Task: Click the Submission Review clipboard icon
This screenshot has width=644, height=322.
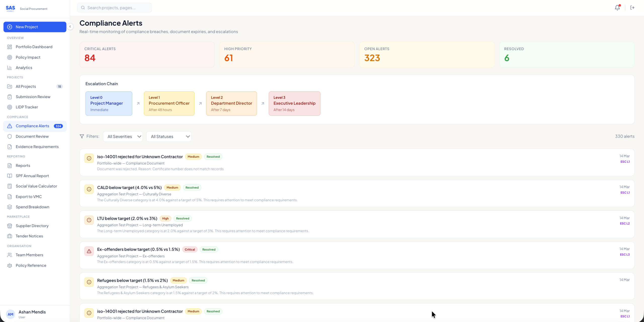Action: pos(10,97)
